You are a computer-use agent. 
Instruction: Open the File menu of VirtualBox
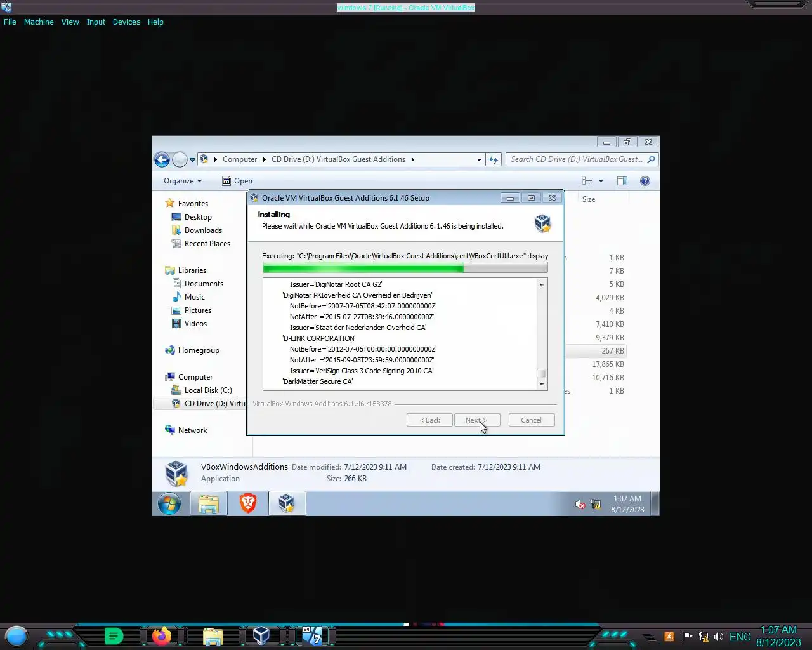click(10, 22)
